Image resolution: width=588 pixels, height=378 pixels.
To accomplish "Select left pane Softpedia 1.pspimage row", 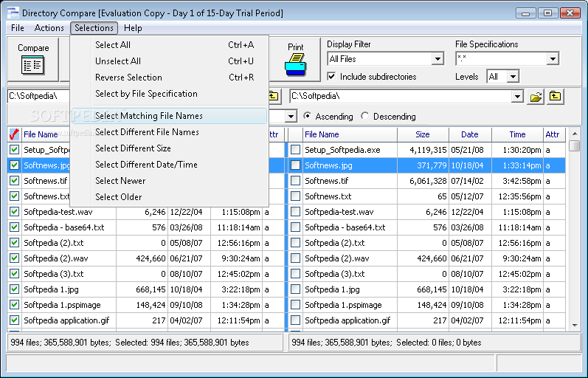I will [x=145, y=305].
